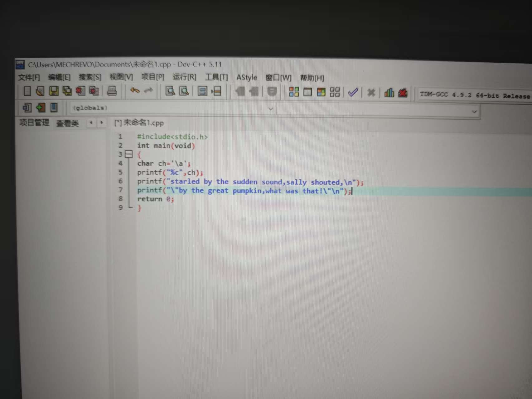Click the Insert icon in second toolbar row
Viewport: 532px width, 399px height.
[x=27, y=108]
